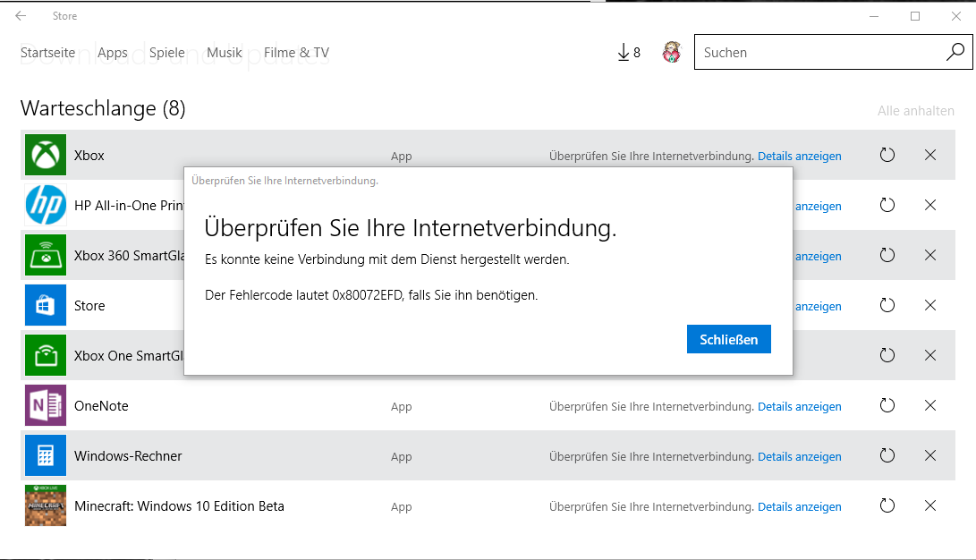
Task: Open the Apps tab
Action: point(113,53)
